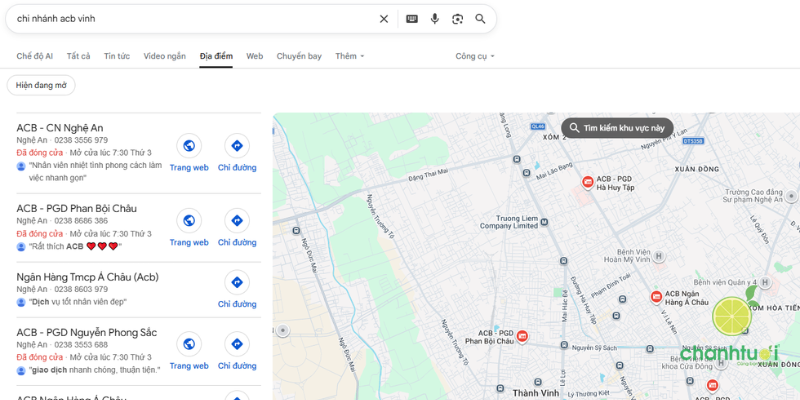Screen dimensions: 800x400
Task: Select the ACB - PGD Hà Huy Tập map pin
Action: [x=588, y=182]
